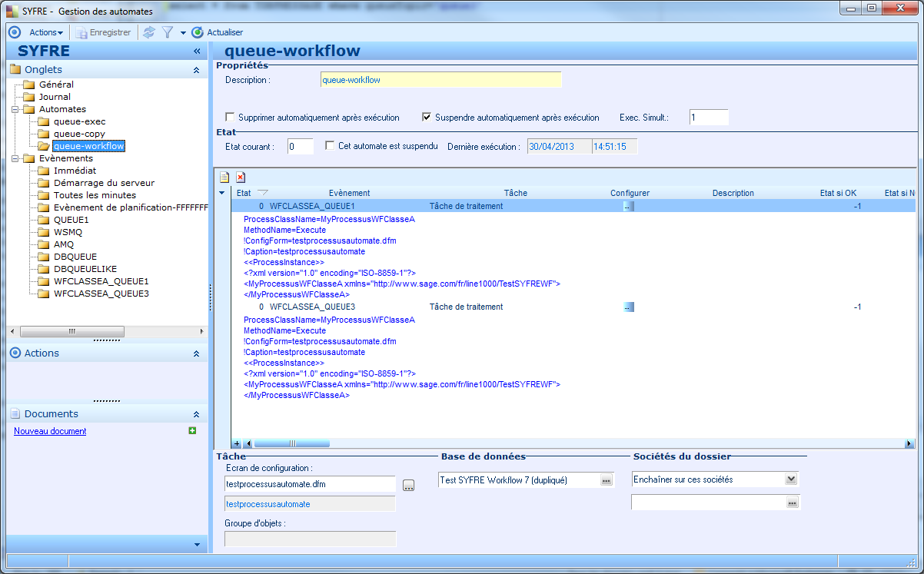Image resolution: width=924 pixels, height=574 pixels.
Task: Click the Actions panel round icon
Action: [15, 353]
